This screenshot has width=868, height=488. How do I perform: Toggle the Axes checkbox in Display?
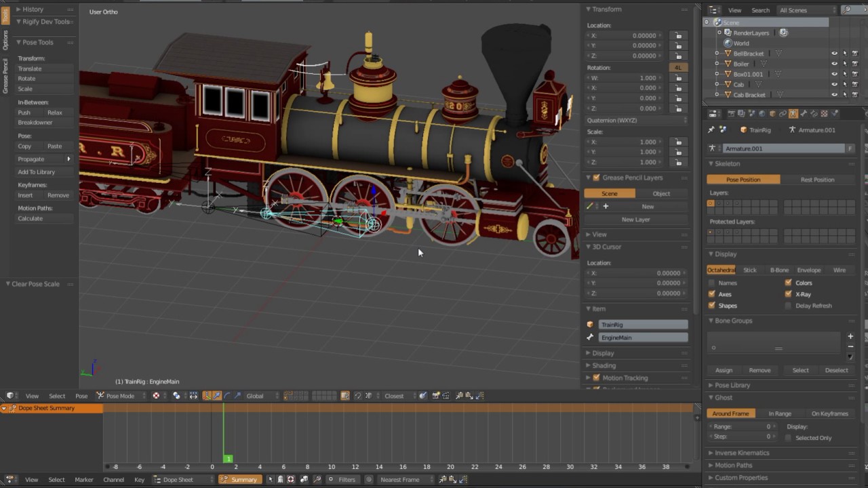711,294
